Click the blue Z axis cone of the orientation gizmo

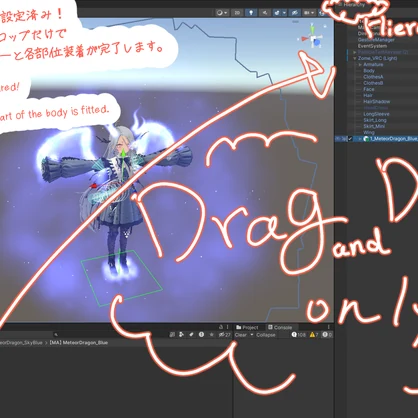(318, 42)
